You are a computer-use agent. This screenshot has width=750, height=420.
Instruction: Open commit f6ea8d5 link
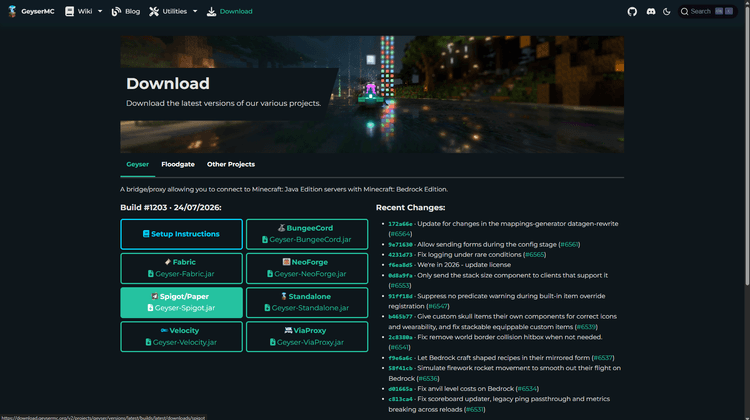click(x=400, y=265)
